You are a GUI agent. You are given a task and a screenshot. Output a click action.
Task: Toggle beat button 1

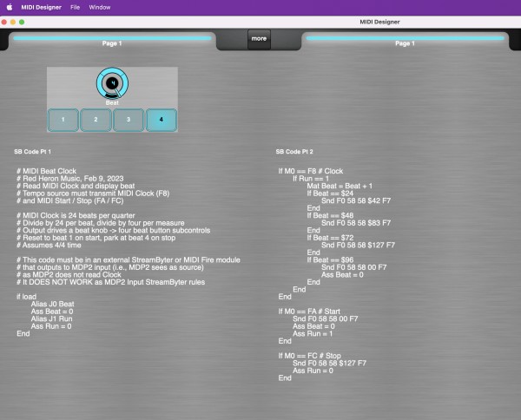pos(63,120)
